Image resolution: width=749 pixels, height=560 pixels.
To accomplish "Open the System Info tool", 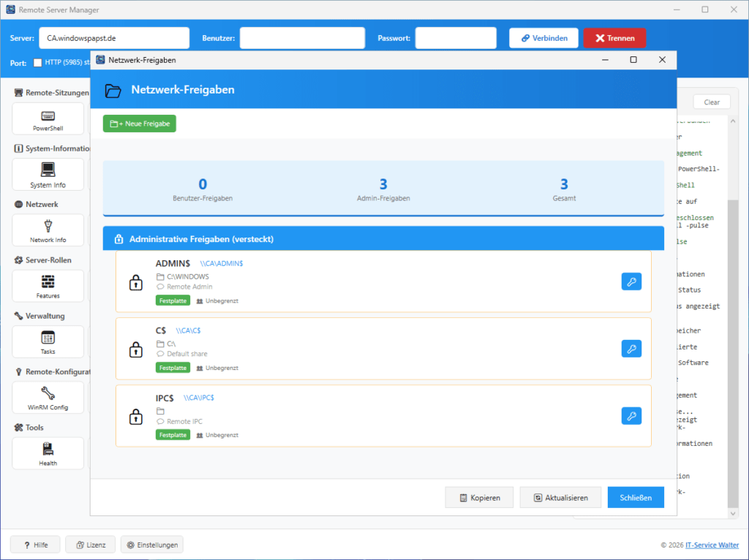I will (x=48, y=174).
